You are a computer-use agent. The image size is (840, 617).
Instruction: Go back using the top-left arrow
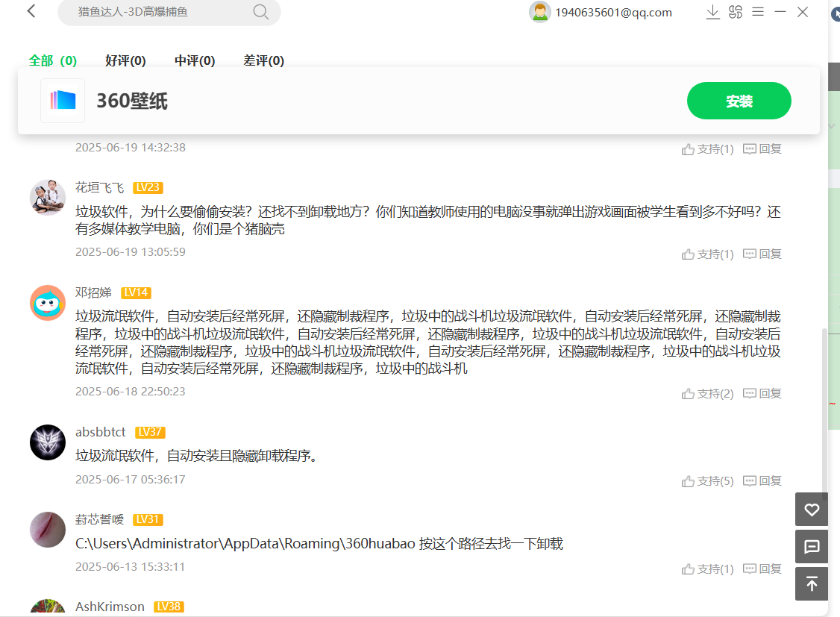(31, 12)
